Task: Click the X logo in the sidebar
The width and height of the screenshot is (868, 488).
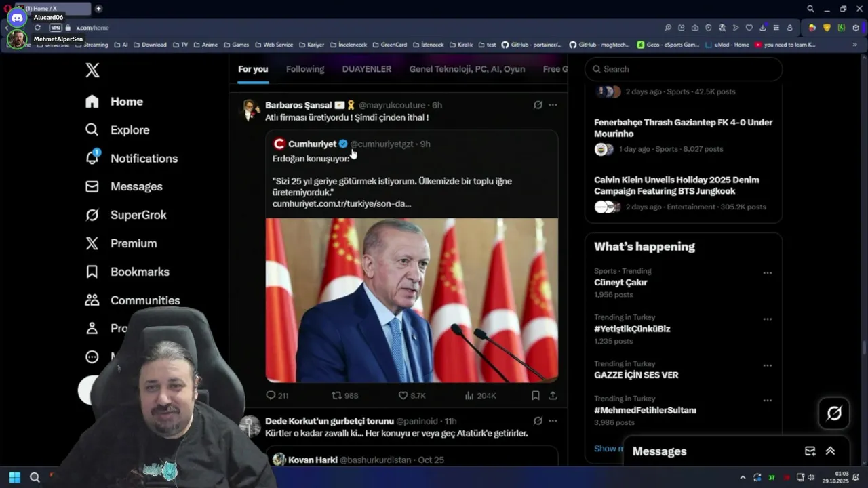Action: click(92, 69)
